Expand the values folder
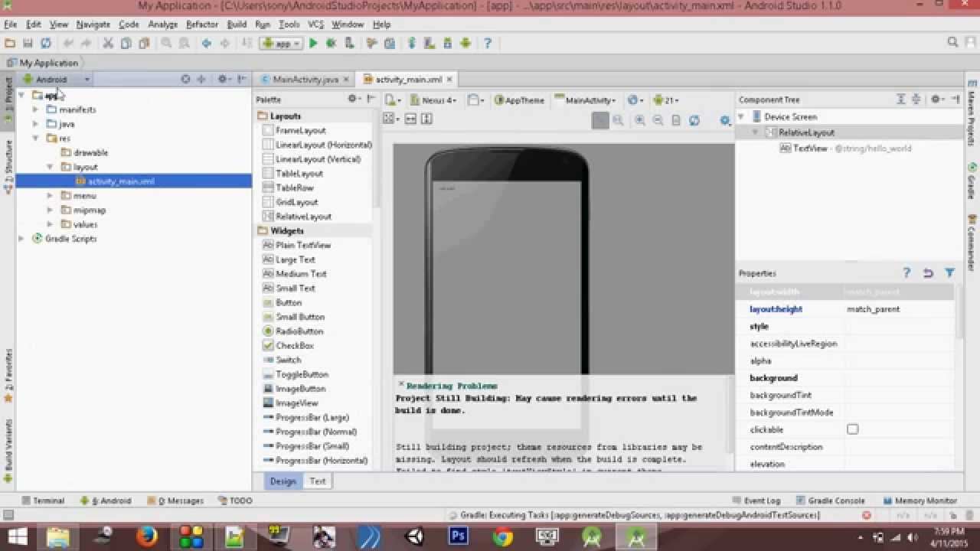 [x=50, y=224]
